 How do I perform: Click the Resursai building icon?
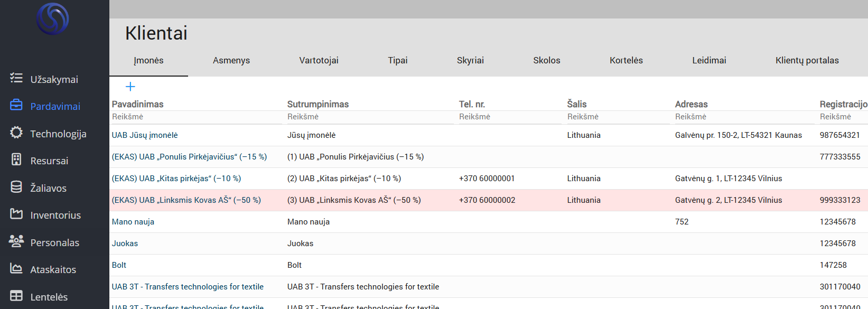[x=16, y=160]
